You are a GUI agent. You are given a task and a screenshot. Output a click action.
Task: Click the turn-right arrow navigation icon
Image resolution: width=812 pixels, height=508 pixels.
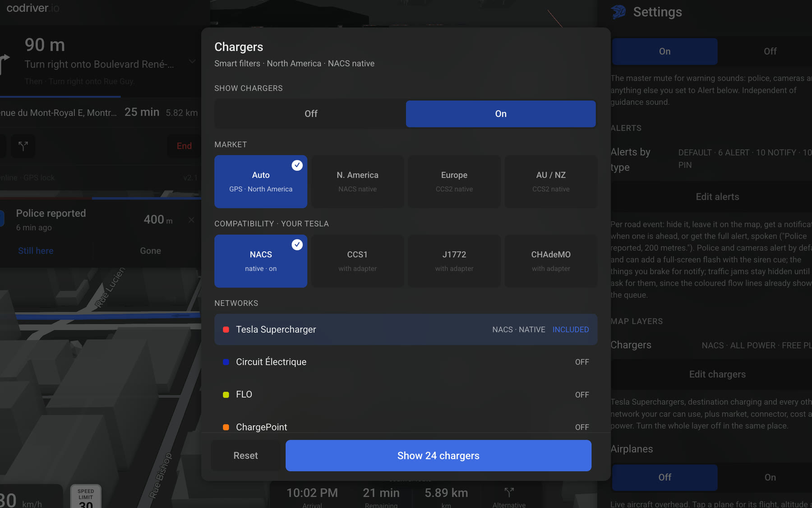point(5,64)
